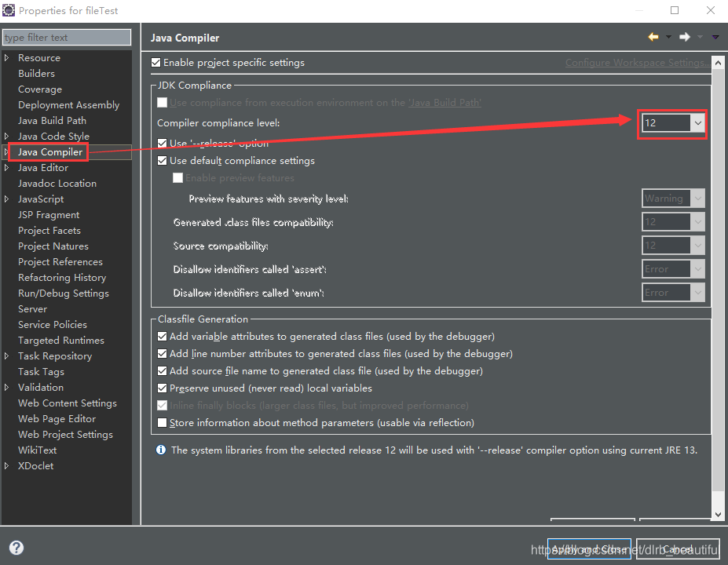
Task: Toggle Store information about method parameters
Action: coord(162,423)
